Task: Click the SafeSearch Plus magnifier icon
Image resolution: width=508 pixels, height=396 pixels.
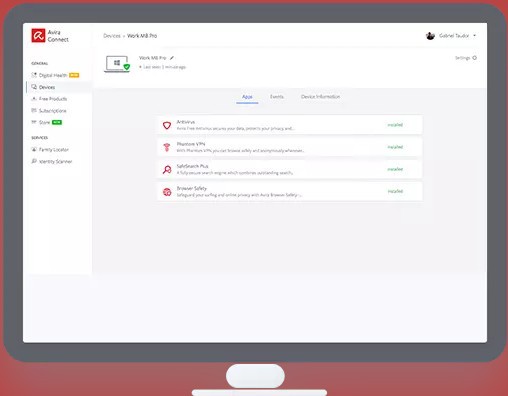Action: (x=167, y=169)
